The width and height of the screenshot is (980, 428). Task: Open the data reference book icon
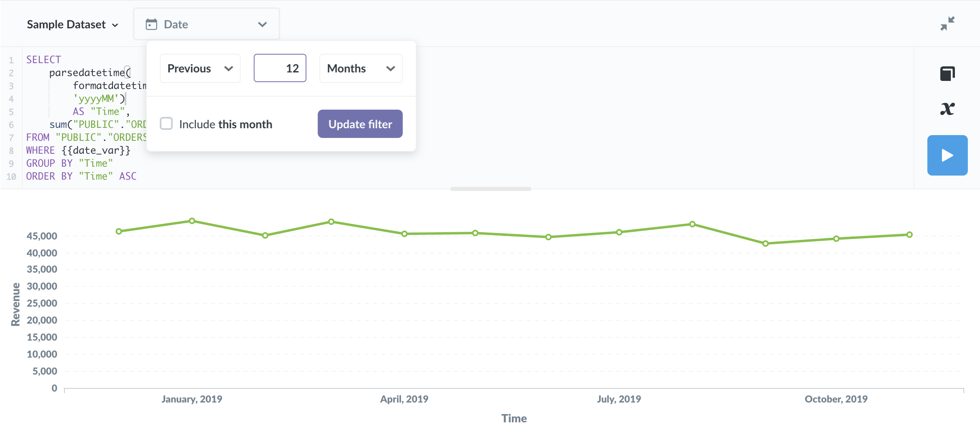947,74
